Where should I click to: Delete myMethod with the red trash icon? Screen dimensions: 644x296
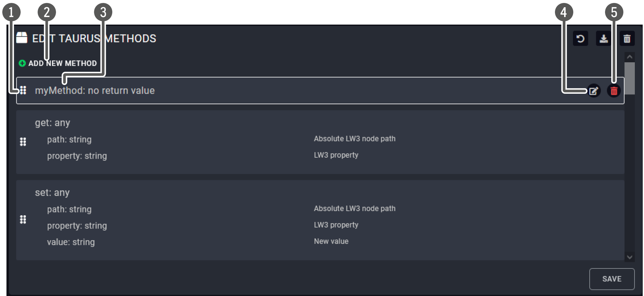pos(614,91)
